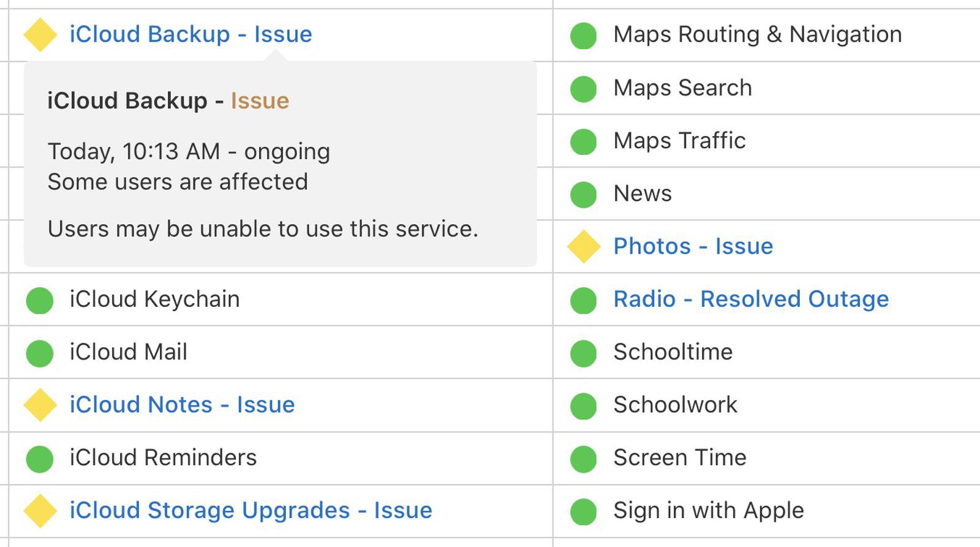The image size is (980, 547).
Task: Open the iCloud Storage Upgrades - Issue link
Action: [251, 510]
